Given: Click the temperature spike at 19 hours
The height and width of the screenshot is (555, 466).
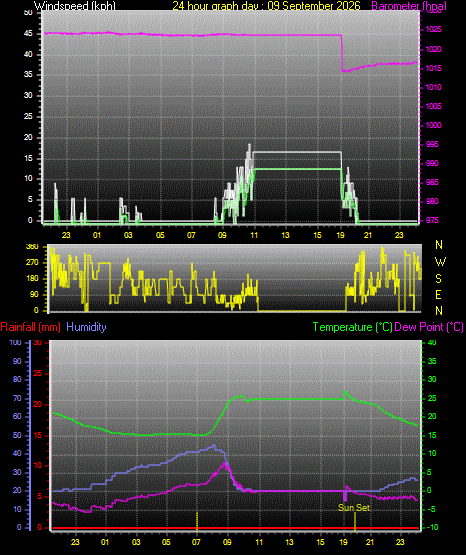Looking at the screenshot, I should pos(345,392).
